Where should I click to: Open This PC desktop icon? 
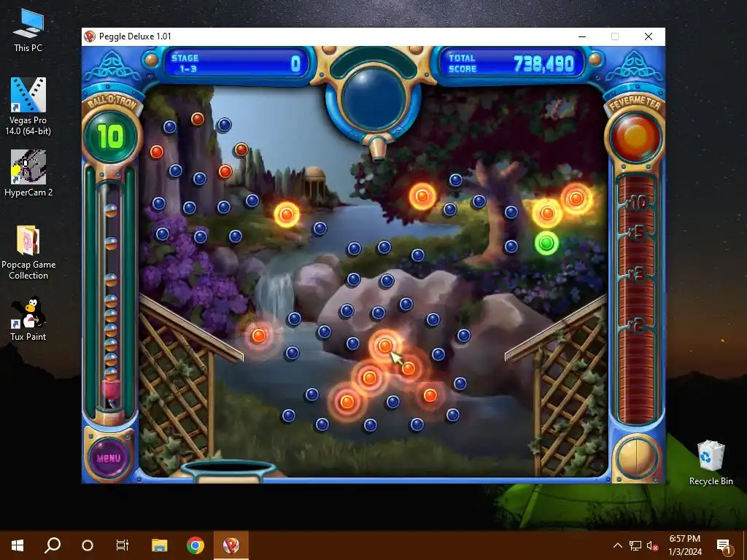[x=28, y=30]
